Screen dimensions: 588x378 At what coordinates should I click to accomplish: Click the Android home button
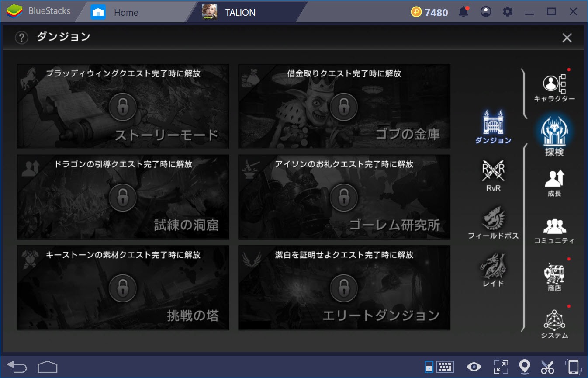coord(48,367)
